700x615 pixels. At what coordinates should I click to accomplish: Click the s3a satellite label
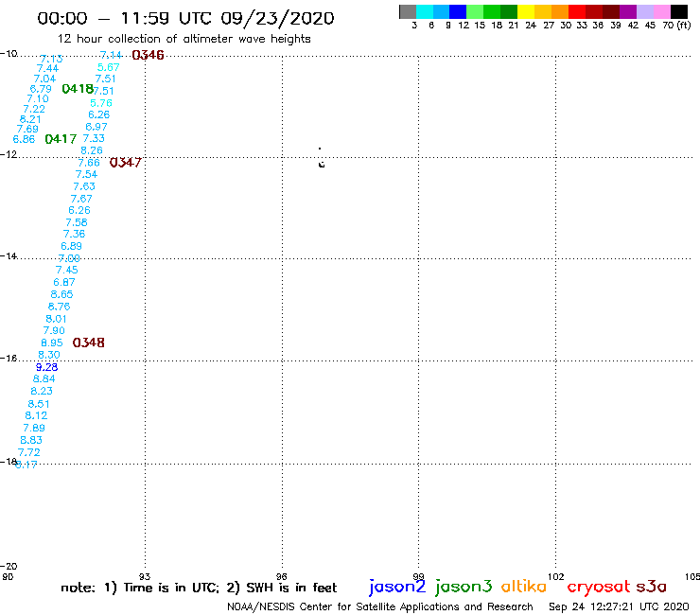click(x=651, y=586)
